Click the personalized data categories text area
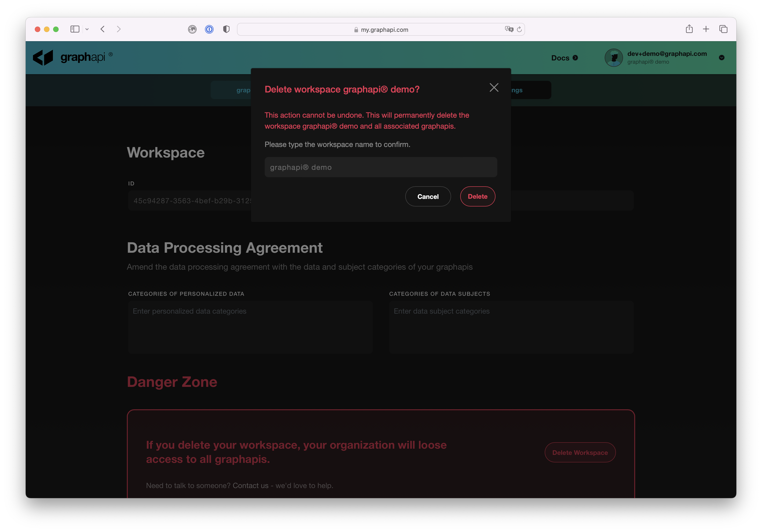 point(250,327)
